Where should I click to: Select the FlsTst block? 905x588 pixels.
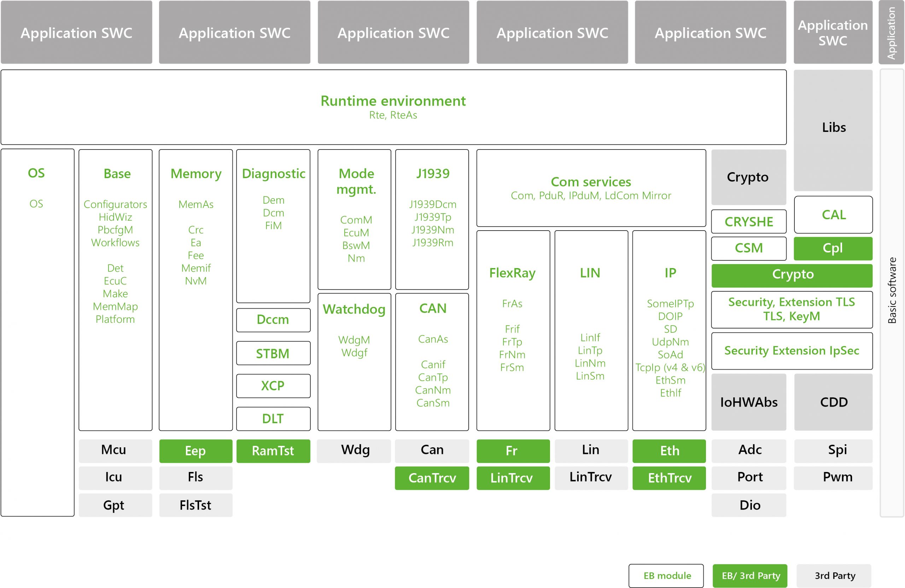click(195, 505)
